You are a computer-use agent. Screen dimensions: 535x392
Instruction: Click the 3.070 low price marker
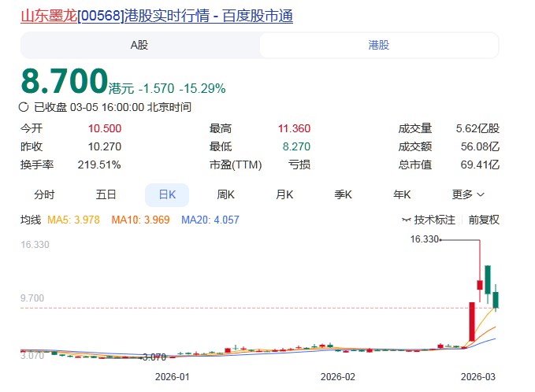pyautogui.click(x=153, y=357)
